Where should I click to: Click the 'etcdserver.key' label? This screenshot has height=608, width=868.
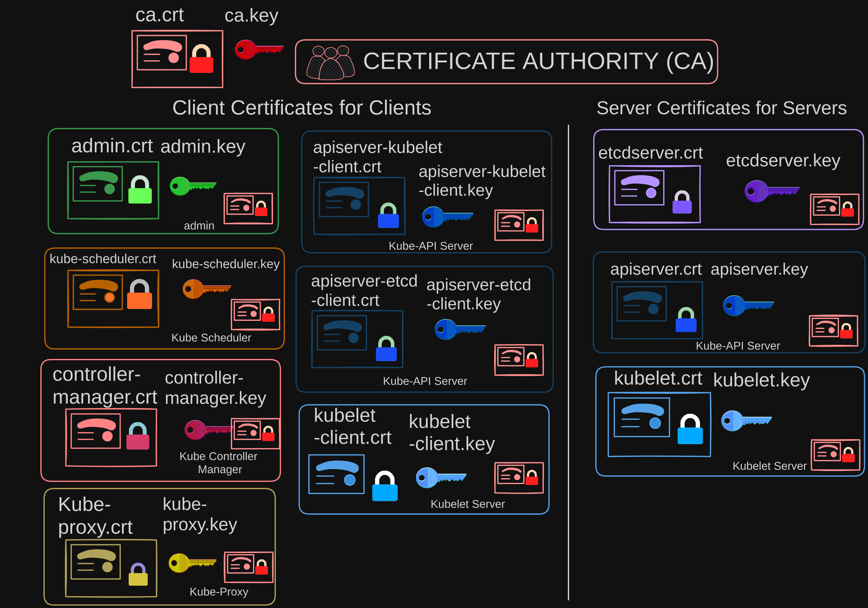[783, 161]
